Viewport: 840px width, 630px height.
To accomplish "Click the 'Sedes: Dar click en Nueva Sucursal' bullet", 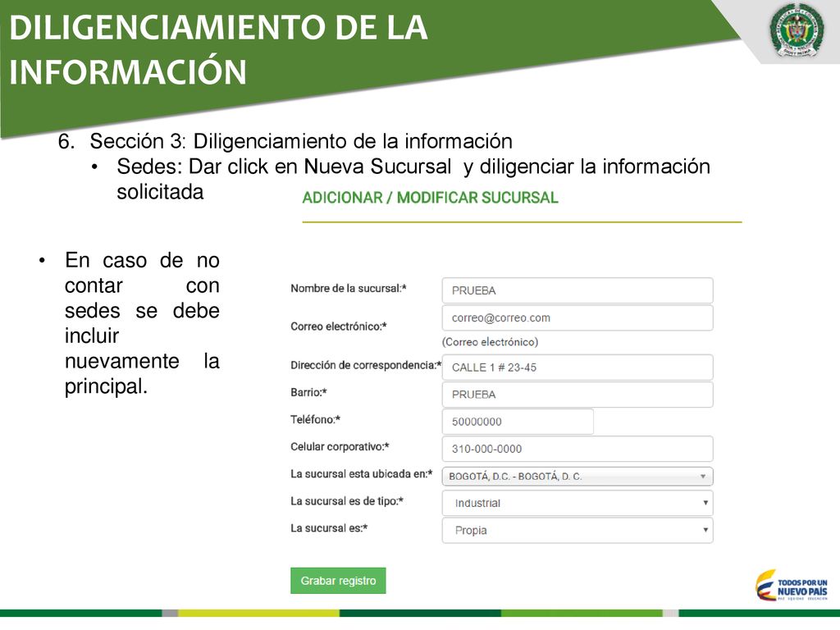I will click(413, 179).
